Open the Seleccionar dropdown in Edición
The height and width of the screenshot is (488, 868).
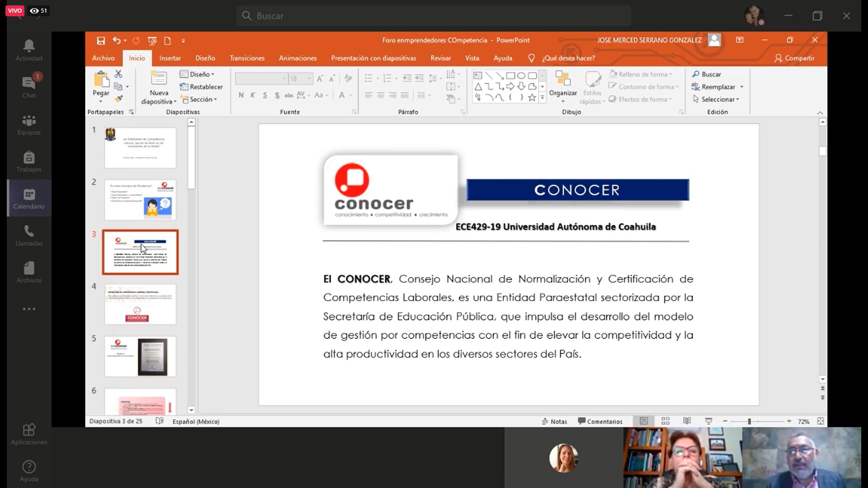coord(716,99)
